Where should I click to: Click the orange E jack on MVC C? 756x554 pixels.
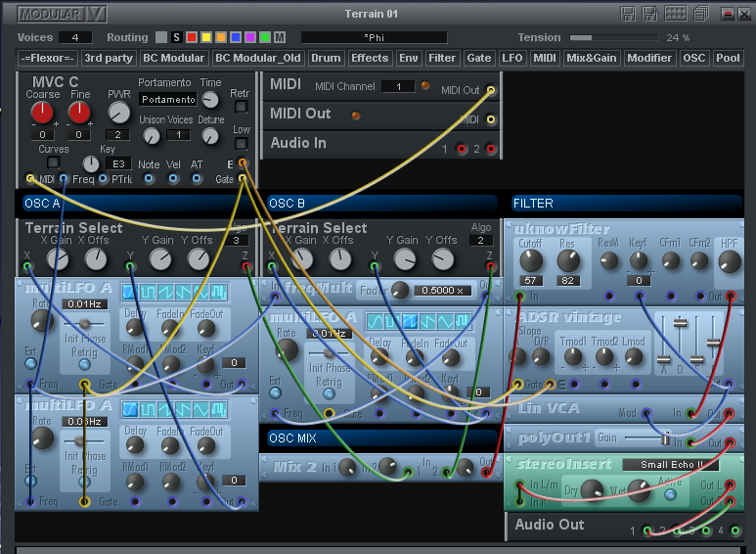tap(243, 163)
